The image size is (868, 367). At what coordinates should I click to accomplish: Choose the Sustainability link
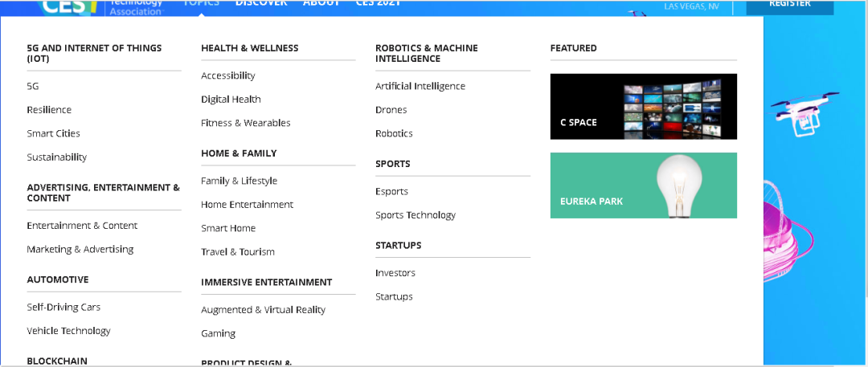pos(57,157)
